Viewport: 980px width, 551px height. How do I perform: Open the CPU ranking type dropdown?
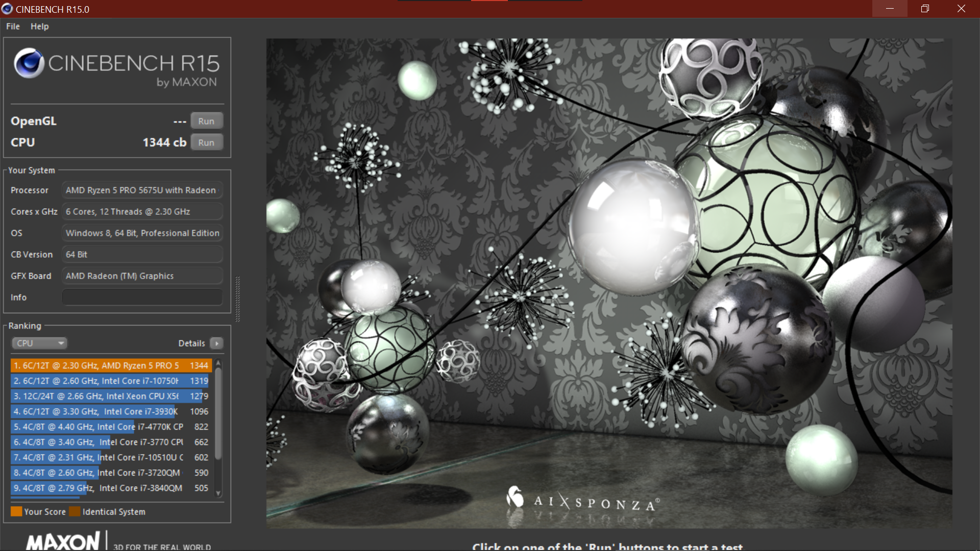(40, 343)
